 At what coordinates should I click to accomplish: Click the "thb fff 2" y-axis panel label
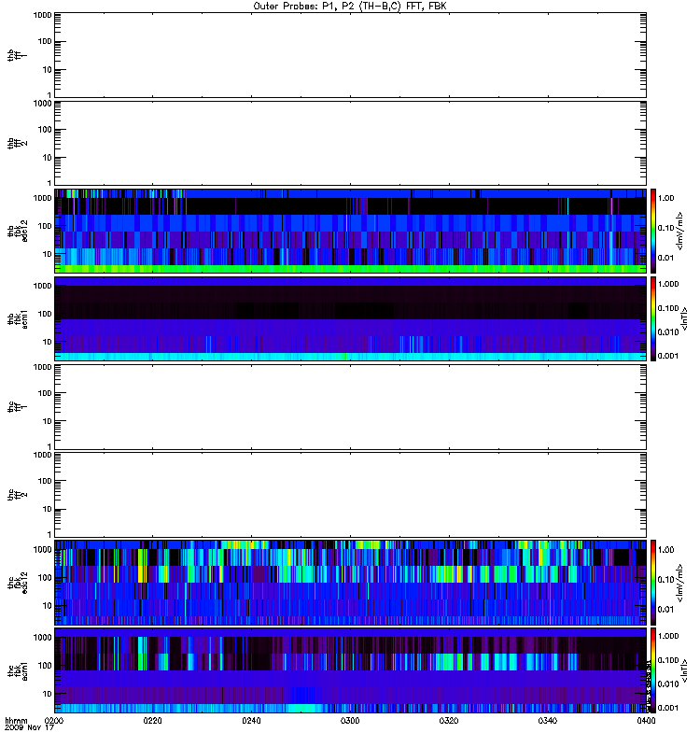pos(17,144)
